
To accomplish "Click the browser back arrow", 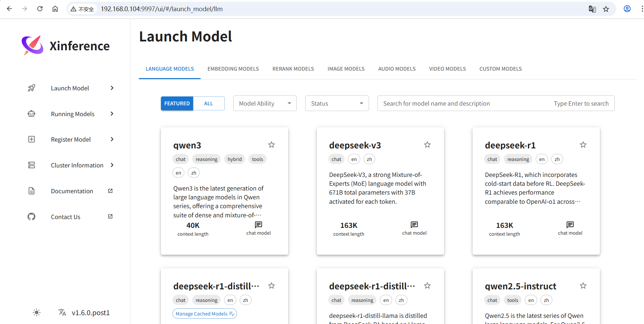I will 10,9.
